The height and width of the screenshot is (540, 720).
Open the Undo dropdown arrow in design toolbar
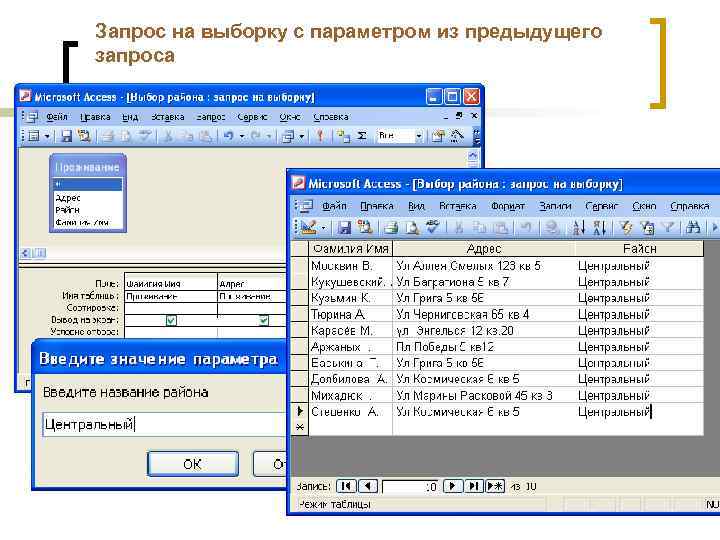coord(242,136)
